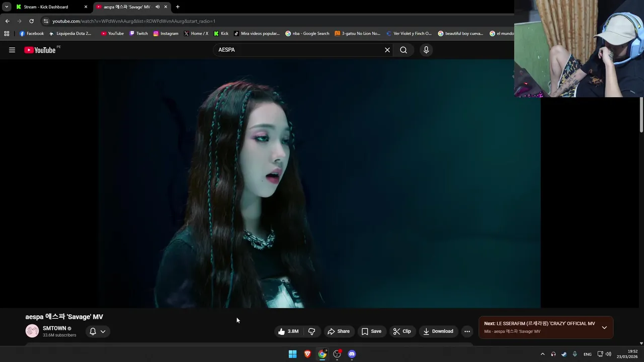
Task: Launch Brave browser from the taskbar
Action: coord(307,354)
